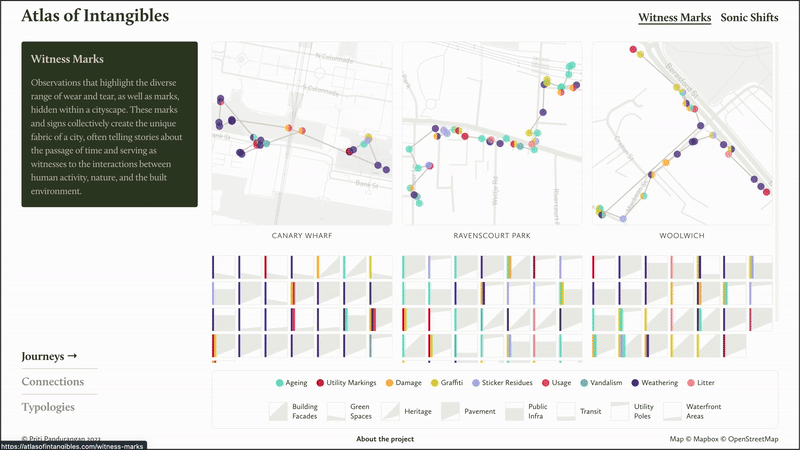Click the Atlas of Intangibles title
This screenshot has height=450, width=800.
[95, 16]
